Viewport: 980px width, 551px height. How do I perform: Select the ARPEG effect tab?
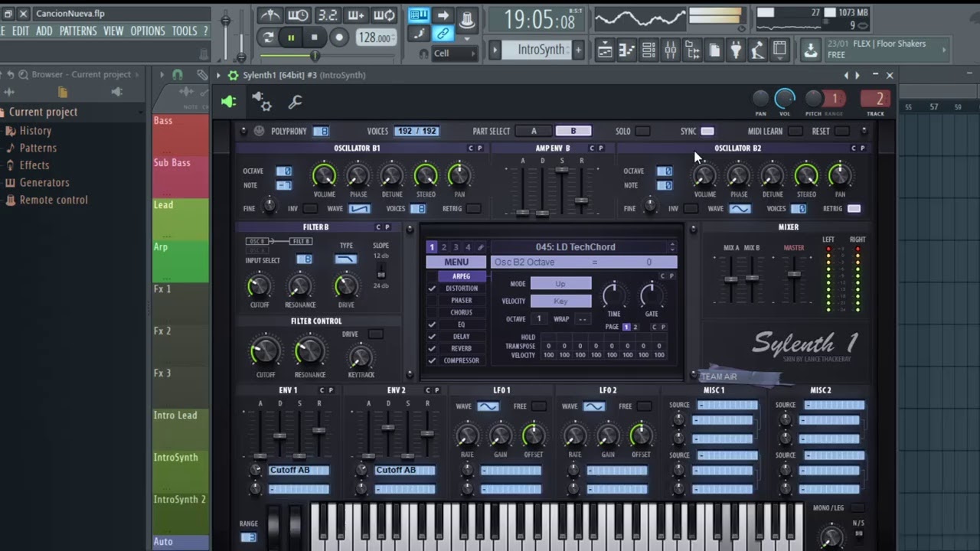pyautogui.click(x=462, y=276)
